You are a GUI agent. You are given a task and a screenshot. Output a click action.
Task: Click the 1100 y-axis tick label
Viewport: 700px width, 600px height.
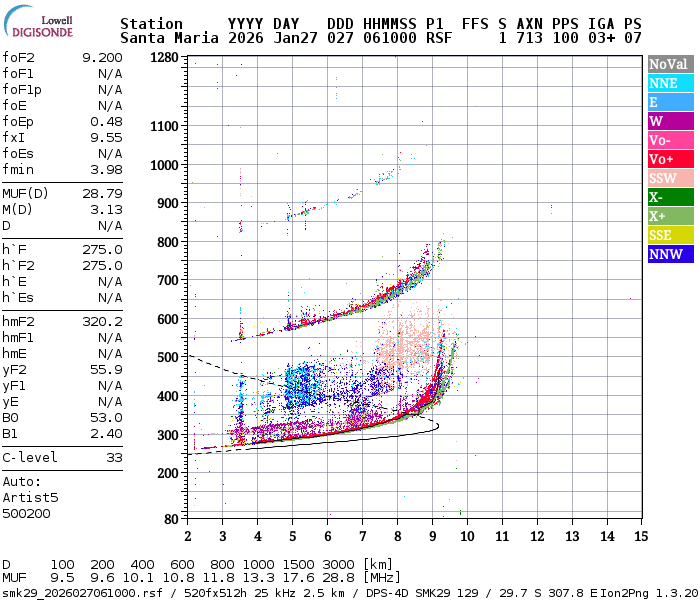[164, 126]
